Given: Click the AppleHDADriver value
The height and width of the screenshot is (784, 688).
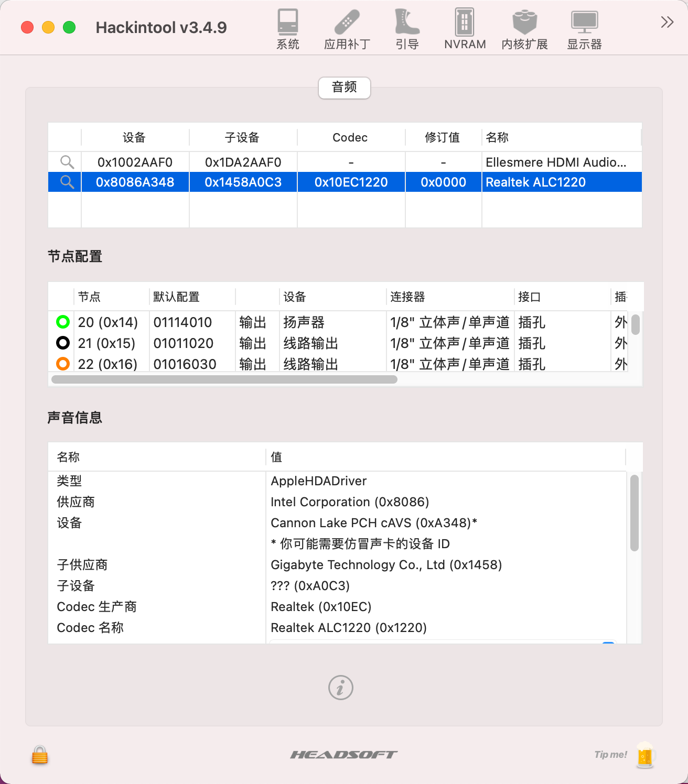Looking at the screenshot, I should point(319,481).
